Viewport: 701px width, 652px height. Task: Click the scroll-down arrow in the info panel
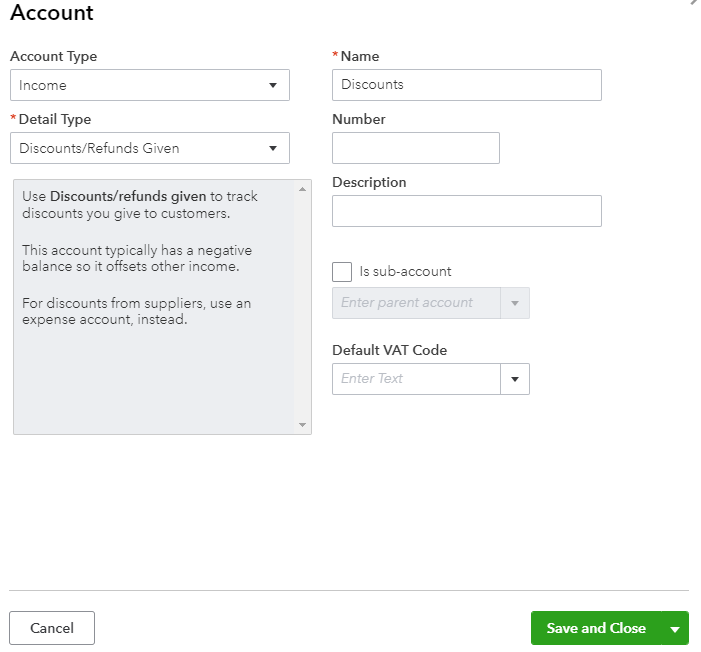coord(303,425)
